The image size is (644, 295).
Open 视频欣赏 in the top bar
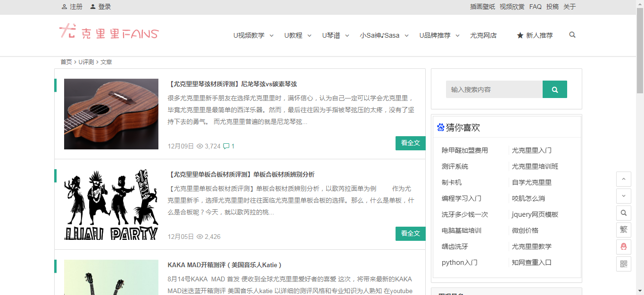(x=512, y=7)
